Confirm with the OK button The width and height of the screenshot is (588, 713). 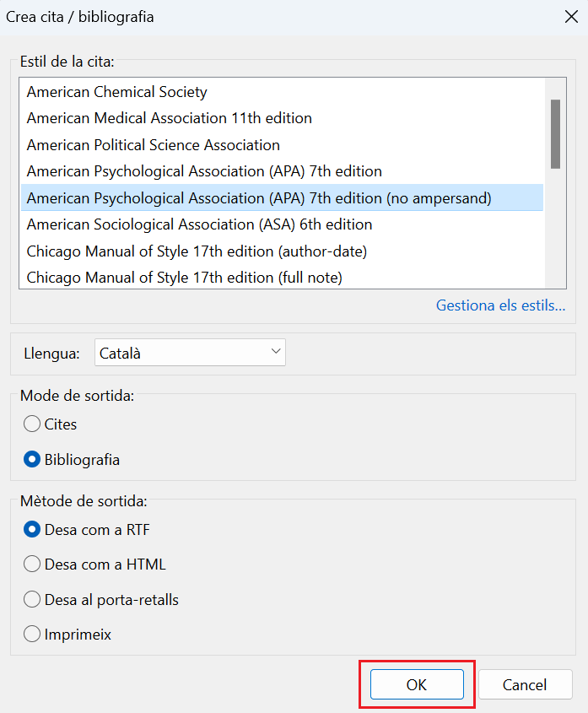(417, 684)
